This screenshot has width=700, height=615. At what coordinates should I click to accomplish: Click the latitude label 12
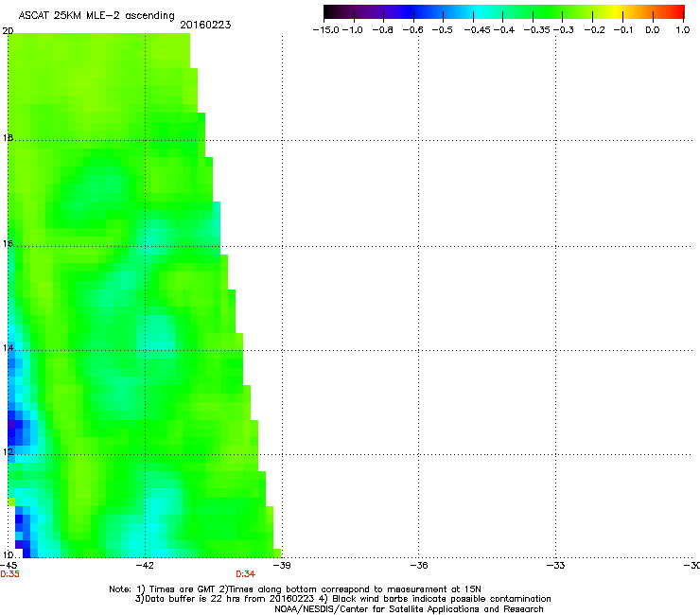click(x=8, y=451)
